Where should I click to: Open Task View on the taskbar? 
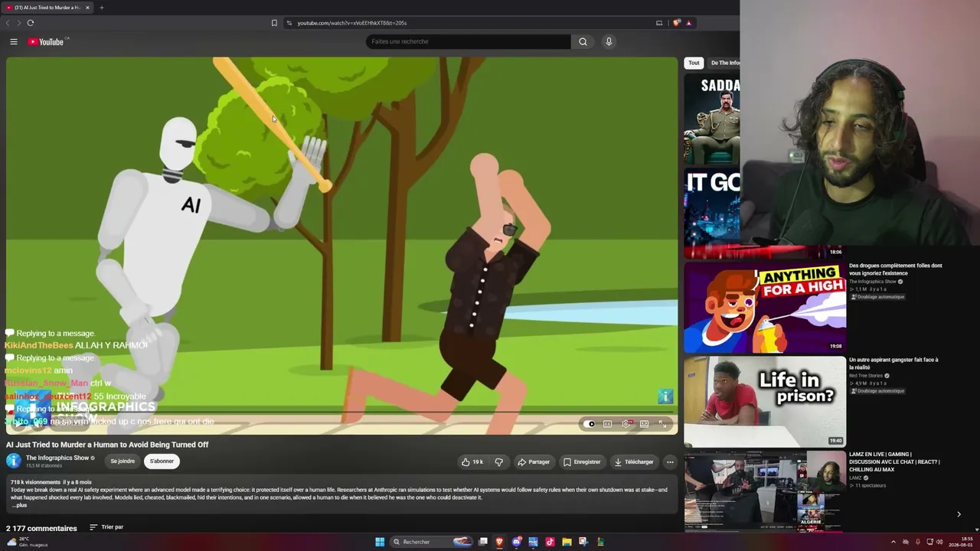point(483,542)
